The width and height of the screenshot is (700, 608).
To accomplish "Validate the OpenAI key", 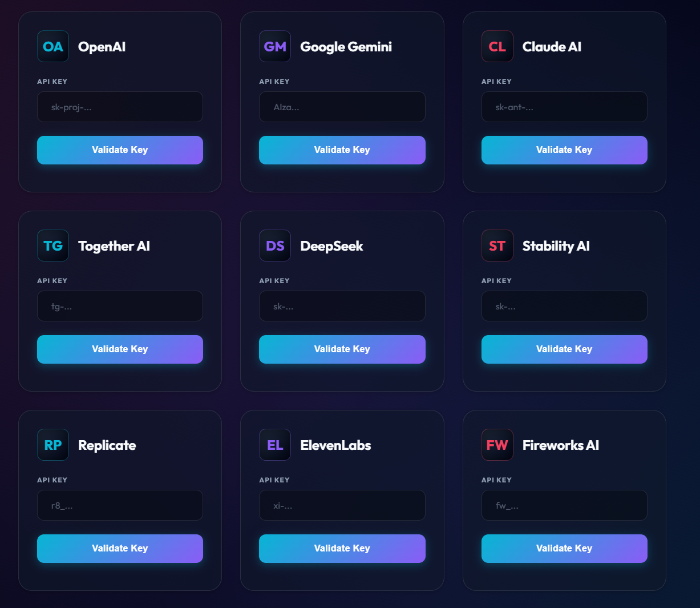I will tap(120, 150).
